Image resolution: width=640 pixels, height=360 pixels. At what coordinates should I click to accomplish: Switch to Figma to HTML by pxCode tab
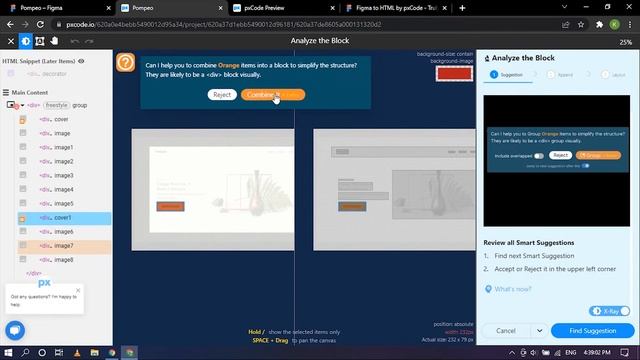click(396, 8)
